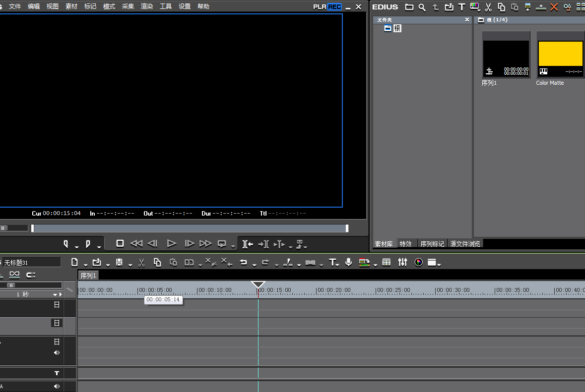Toggle audio mute on the VA track
Screen dimensions: 585x392
pos(57,353)
